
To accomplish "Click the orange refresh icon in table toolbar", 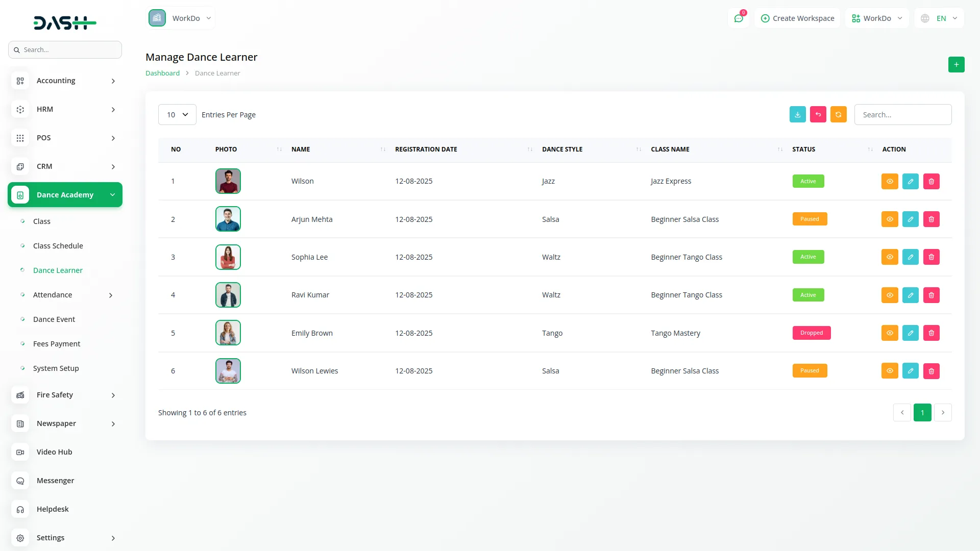I will click(x=838, y=114).
